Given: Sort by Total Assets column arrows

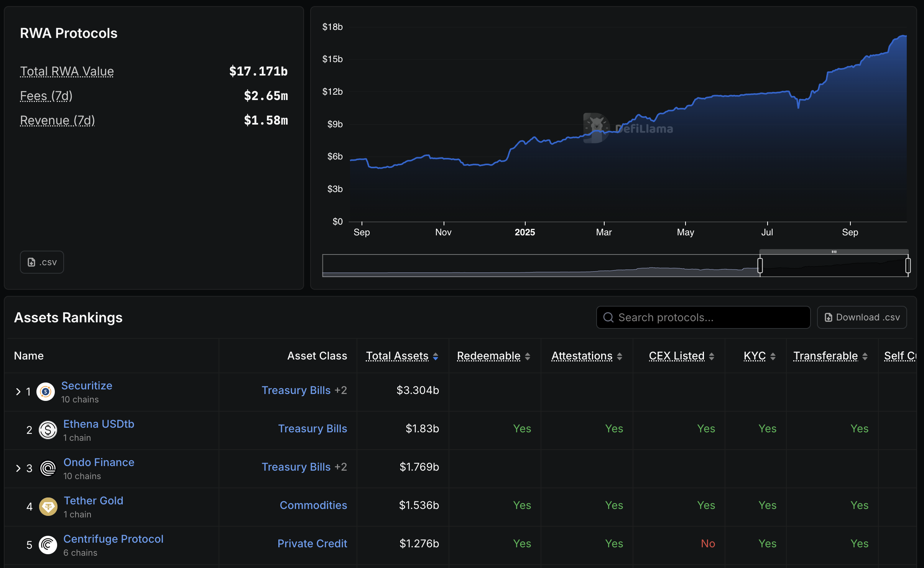Looking at the screenshot, I should coord(436,356).
